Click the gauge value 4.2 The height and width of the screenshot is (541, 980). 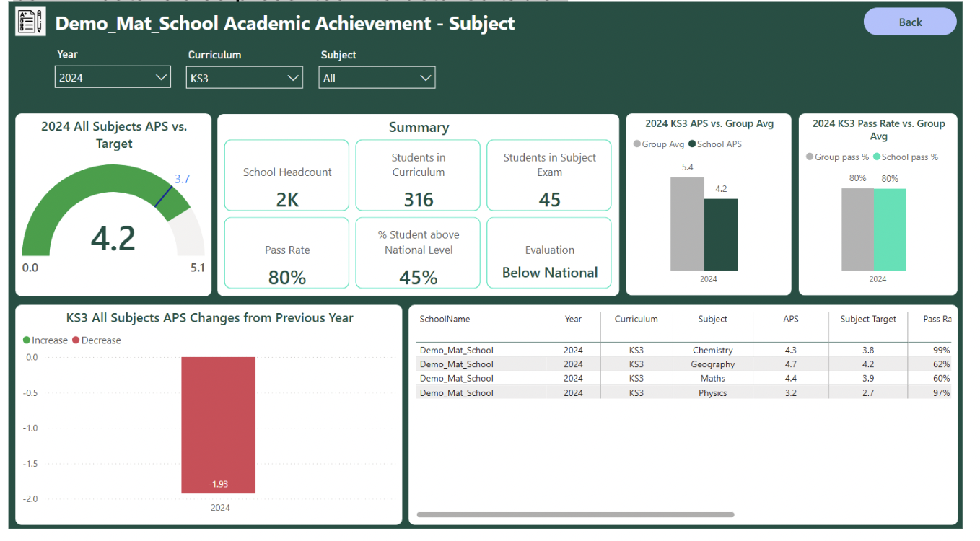113,239
